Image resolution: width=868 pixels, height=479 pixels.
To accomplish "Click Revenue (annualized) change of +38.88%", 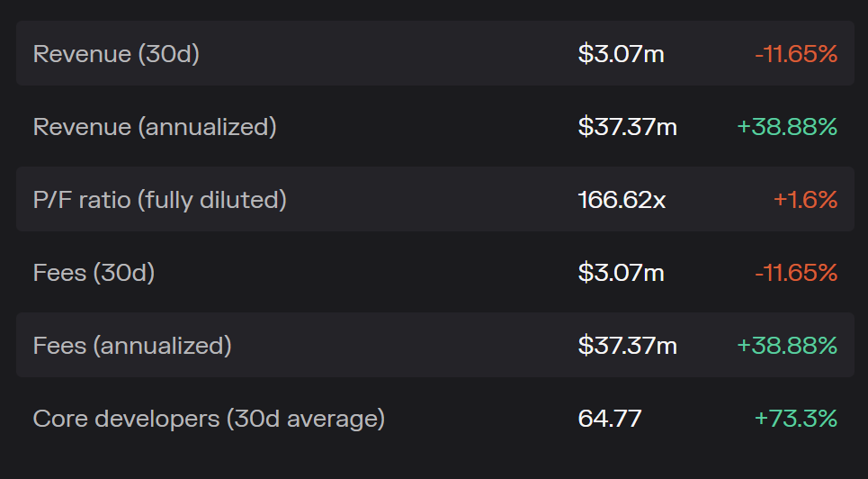I will coord(787,127).
